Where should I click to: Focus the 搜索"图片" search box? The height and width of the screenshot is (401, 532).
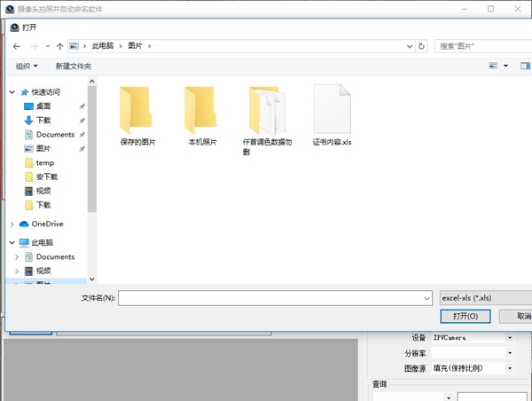click(x=483, y=46)
